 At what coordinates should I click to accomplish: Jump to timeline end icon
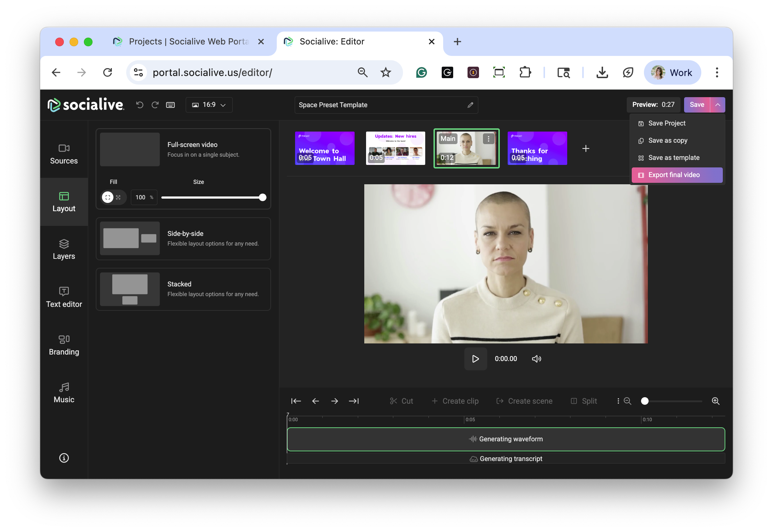(x=354, y=401)
